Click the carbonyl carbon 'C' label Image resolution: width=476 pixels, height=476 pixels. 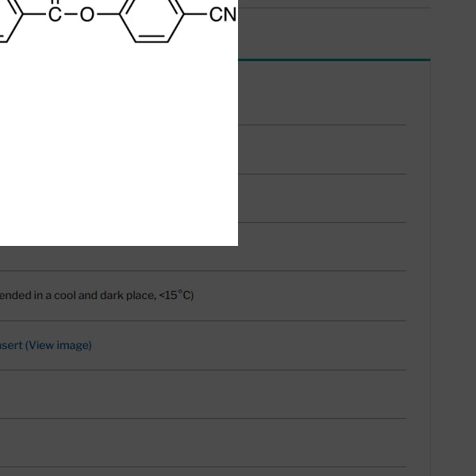coord(55,15)
